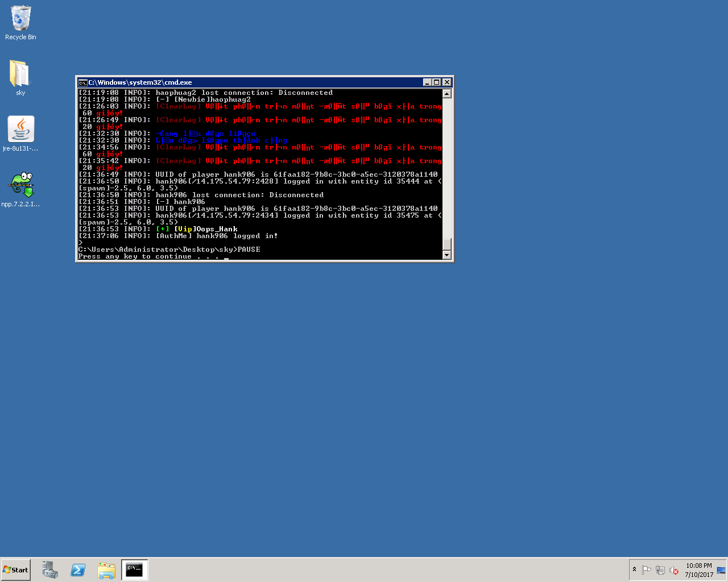Image resolution: width=728 pixels, height=582 pixels.
Task: Click 'haophuag2 lost connection: Disconnected' line
Action: tap(206, 93)
